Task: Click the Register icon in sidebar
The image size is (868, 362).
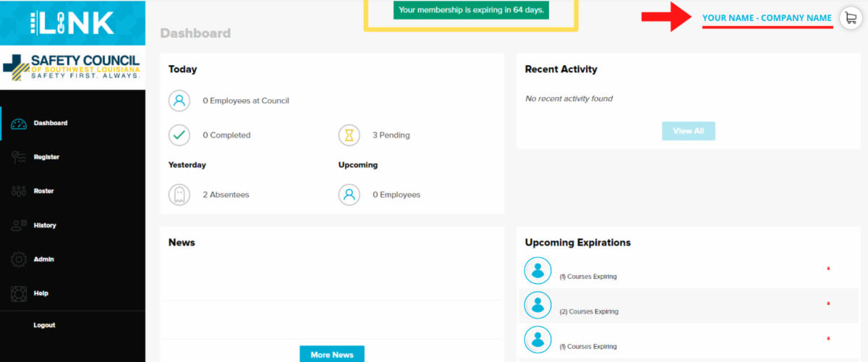Action: (x=20, y=157)
